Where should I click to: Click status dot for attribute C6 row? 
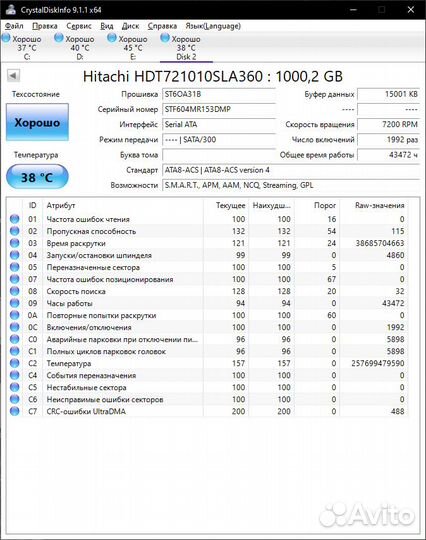pos(14,399)
